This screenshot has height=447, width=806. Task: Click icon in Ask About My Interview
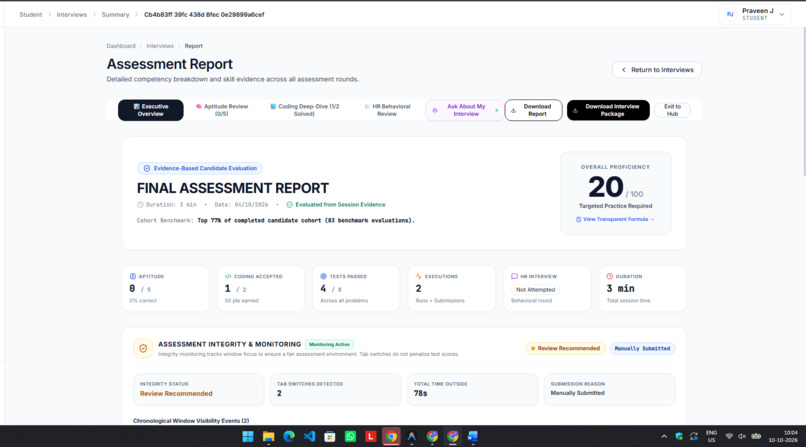tap(435, 110)
